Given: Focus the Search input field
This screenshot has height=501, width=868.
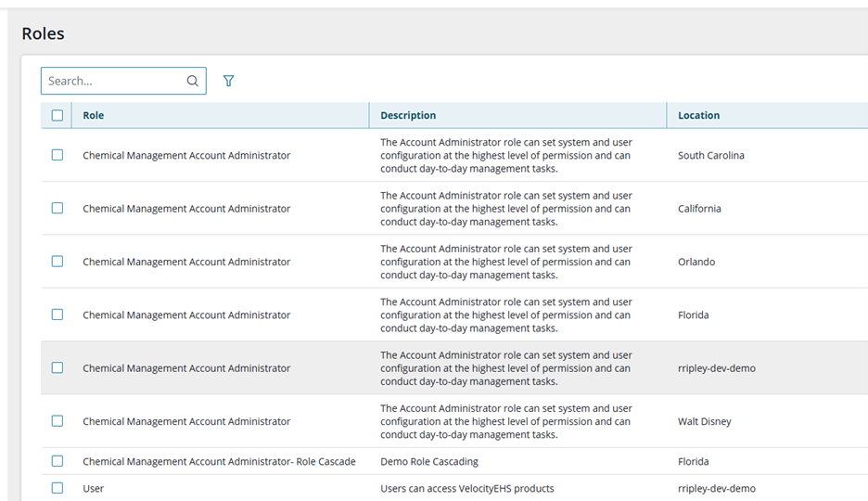Looking at the screenshot, I should pyautogui.click(x=123, y=81).
